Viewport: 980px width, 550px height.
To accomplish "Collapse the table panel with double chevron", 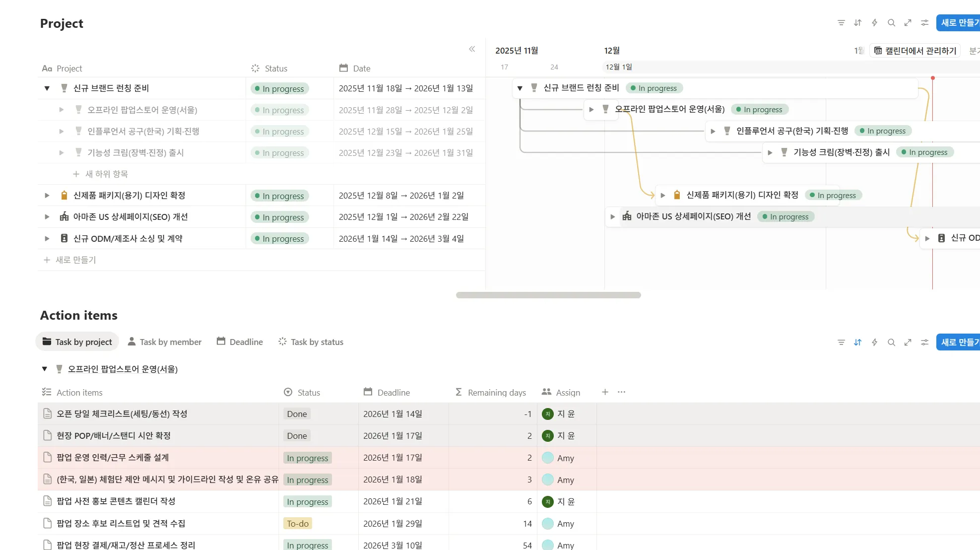I will click(472, 49).
